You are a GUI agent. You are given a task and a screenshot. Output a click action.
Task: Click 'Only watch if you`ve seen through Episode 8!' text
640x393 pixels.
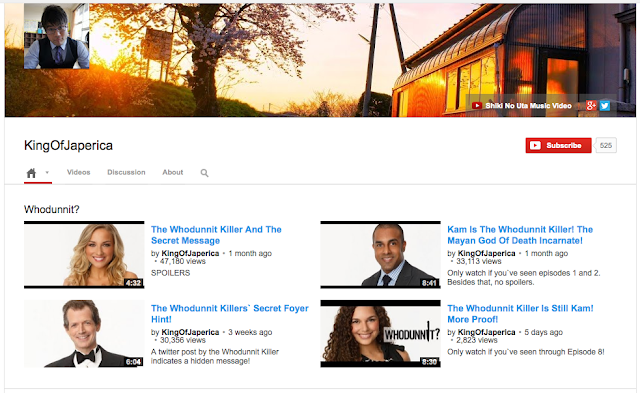(x=526, y=352)
